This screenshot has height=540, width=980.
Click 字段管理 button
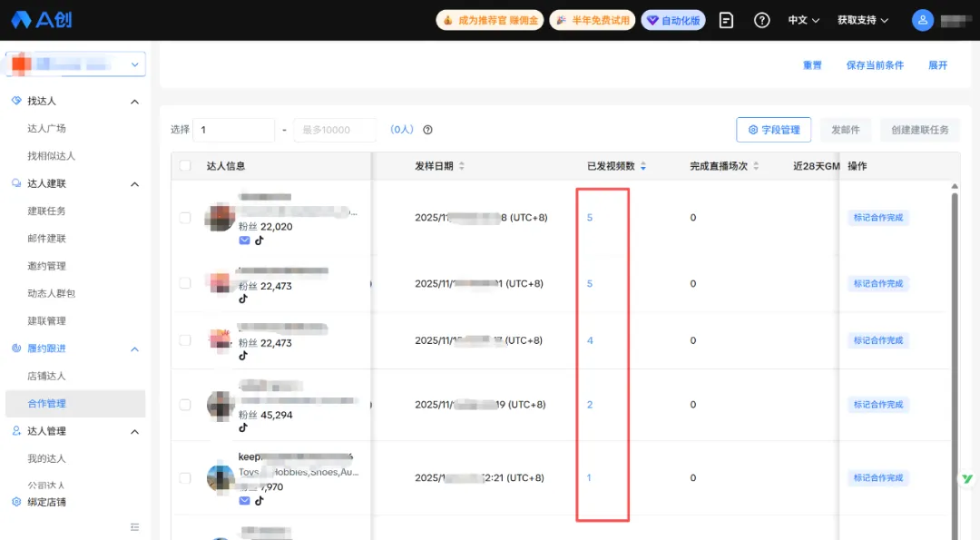point(774,130)
